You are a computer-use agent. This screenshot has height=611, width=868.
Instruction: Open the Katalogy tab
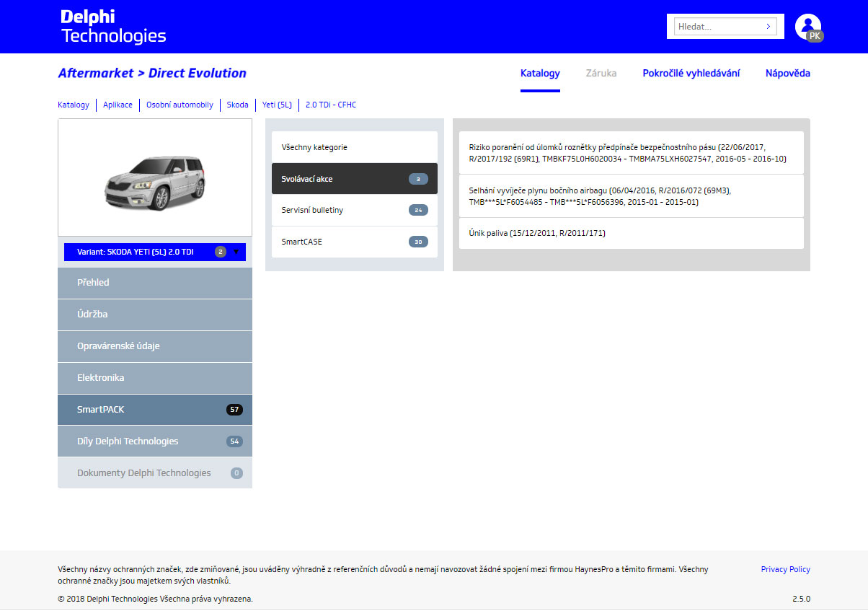[540, 73]
